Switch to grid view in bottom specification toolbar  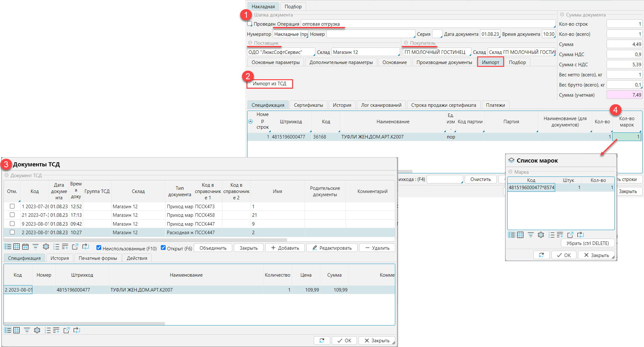pos(16,330)
